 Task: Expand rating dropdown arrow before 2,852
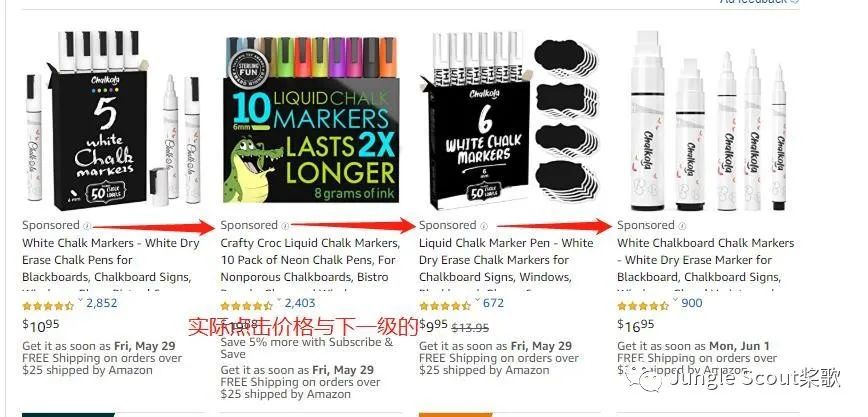(x=80, y=301)
